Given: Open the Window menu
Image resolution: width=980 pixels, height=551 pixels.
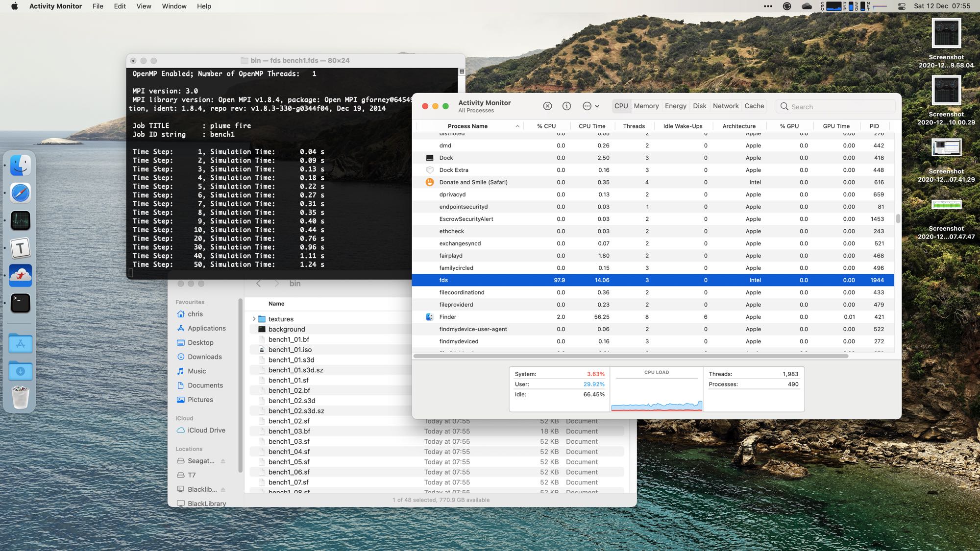Looking at the screenshot, I should [x=174, y=6].
